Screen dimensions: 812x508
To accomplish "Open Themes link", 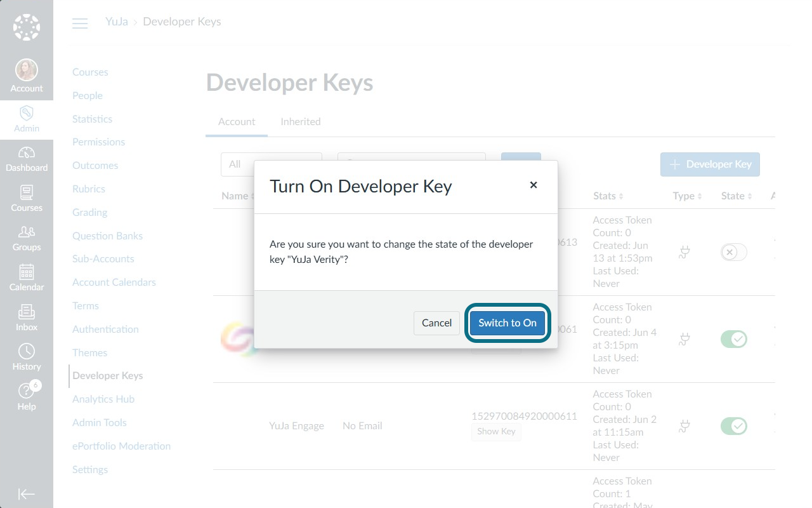I will click(89, 352).
